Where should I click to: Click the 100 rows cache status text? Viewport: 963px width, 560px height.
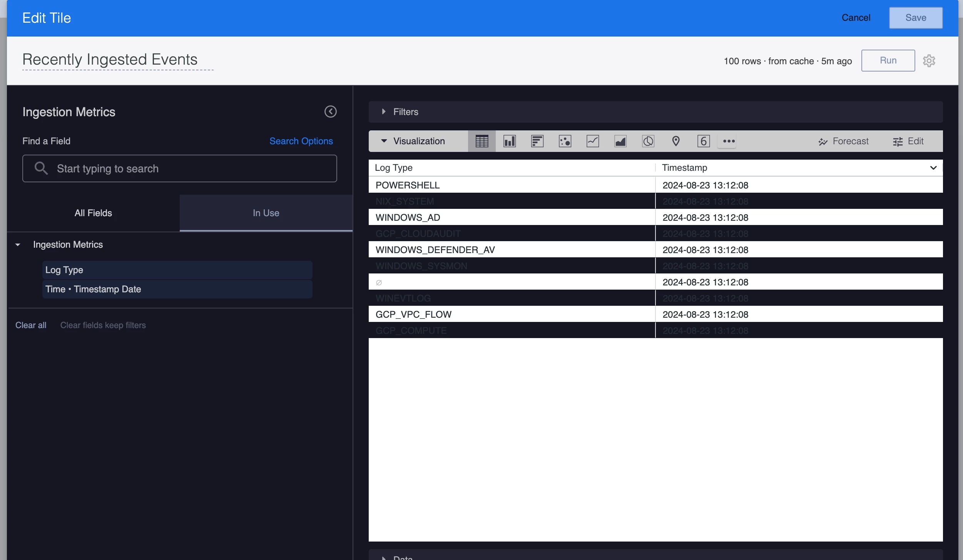787,61
